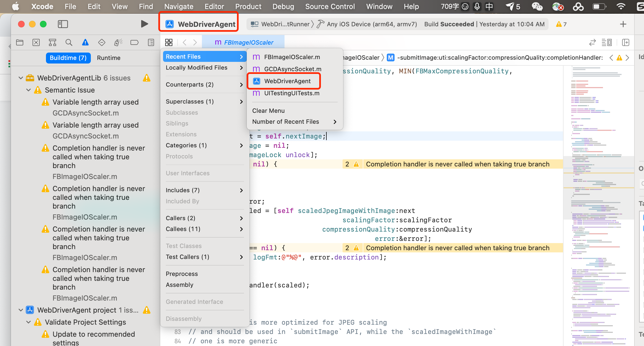Expand the Categories (1) submenu
The width and height of the screenshot is (644, 346).
205,145
